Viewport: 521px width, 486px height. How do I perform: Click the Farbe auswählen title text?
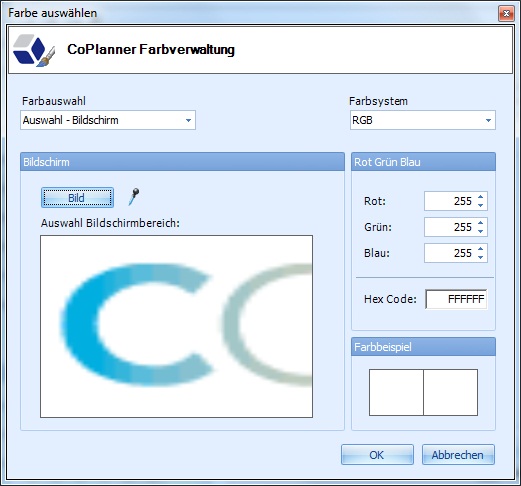pos(53,13)
